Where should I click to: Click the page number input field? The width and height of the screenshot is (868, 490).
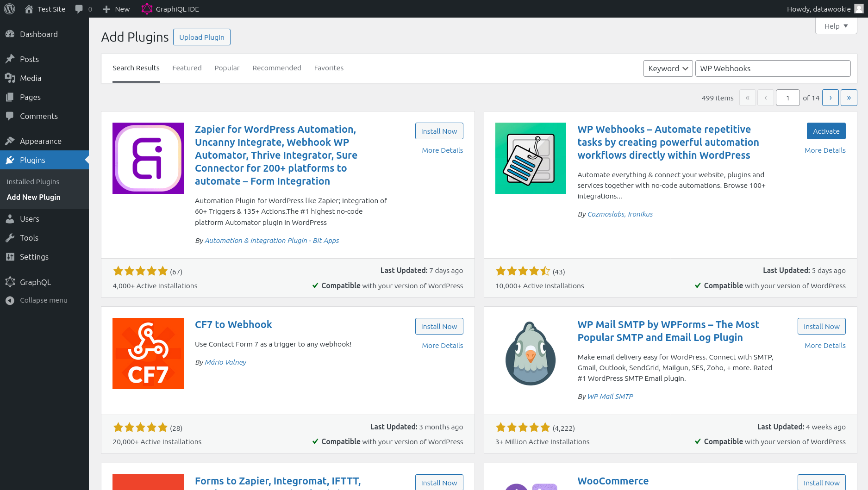(x=787, y=98)
